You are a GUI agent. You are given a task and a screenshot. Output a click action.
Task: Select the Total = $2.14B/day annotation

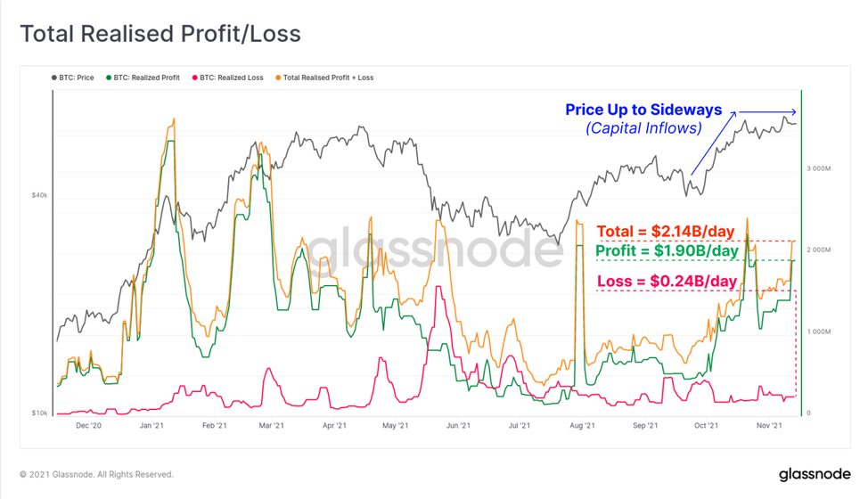coord(666,232)
